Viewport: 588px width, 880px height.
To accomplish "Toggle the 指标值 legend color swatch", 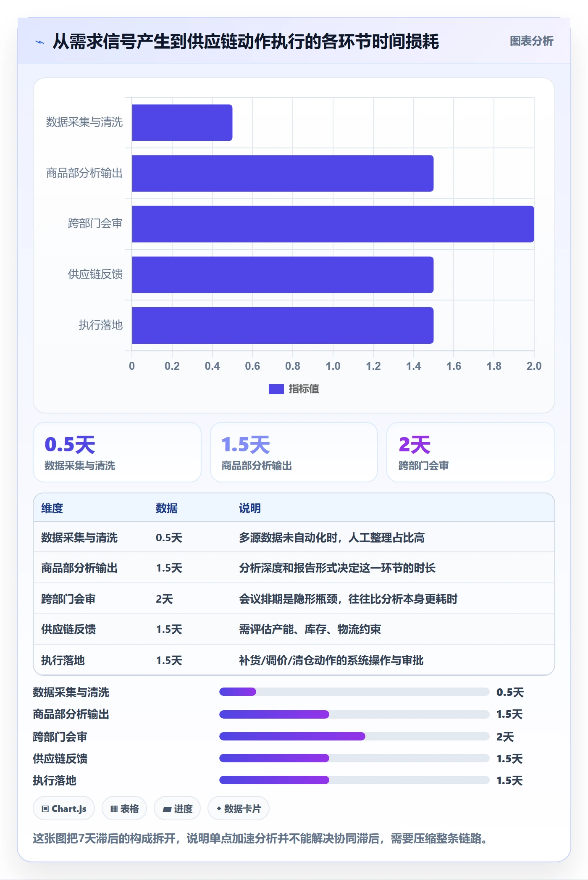I will (x=276, y=389).
